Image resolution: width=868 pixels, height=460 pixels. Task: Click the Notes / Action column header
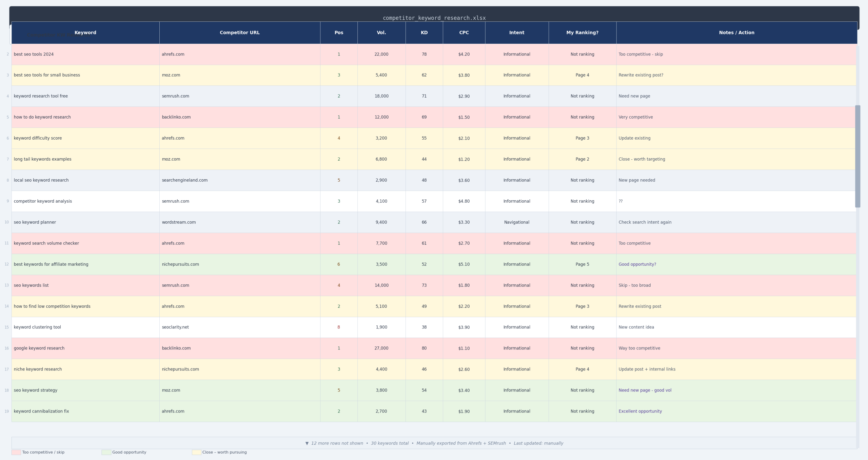pos(736,33)
